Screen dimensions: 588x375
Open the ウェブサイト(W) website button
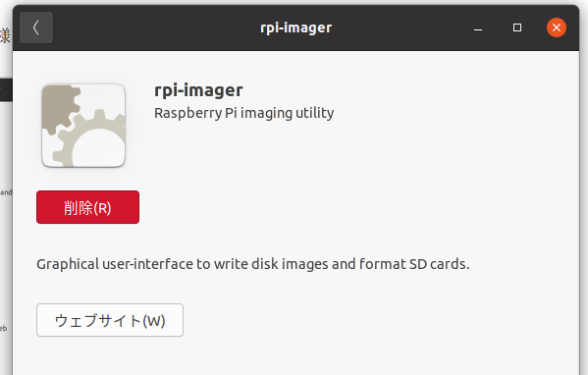pyautogui.click(x=110, y=320)
